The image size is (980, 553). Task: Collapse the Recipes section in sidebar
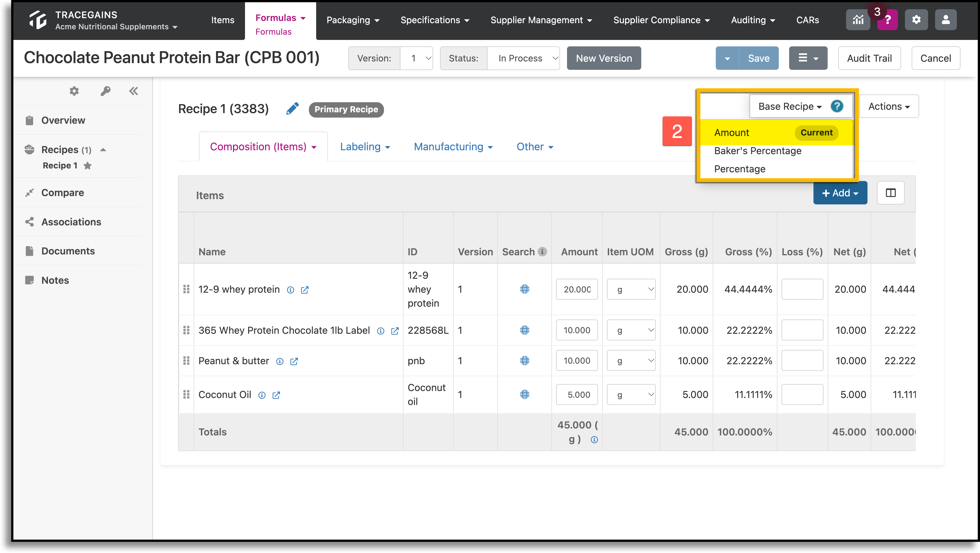click(x=103, y=150)
